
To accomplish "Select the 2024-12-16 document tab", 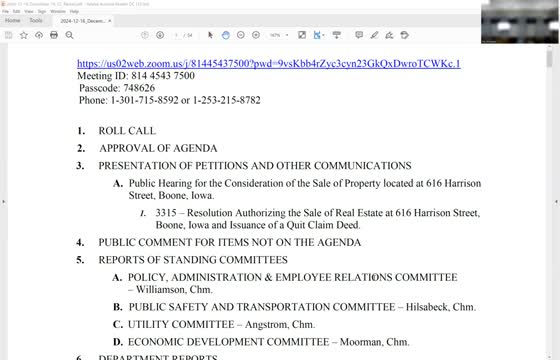I will coord(82,21).
